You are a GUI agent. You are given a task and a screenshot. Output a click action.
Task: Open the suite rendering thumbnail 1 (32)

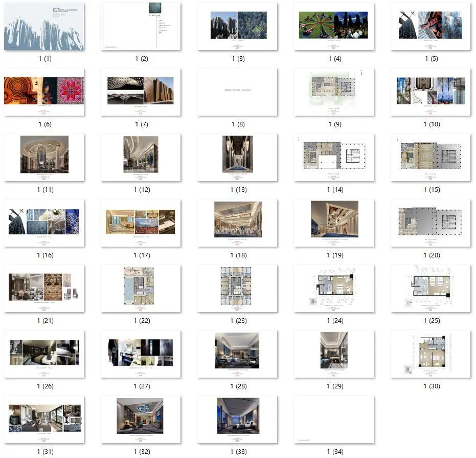141,419
